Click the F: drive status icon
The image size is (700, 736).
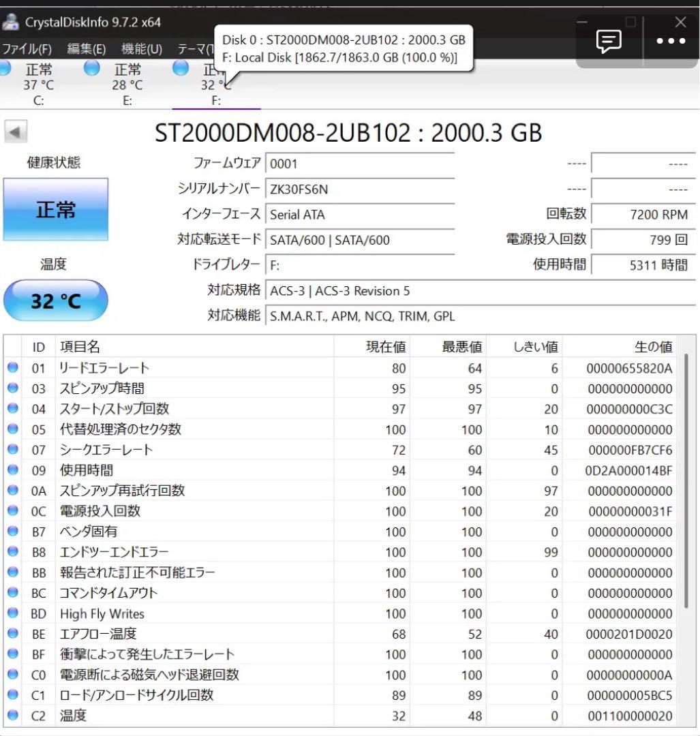[181, 68]
